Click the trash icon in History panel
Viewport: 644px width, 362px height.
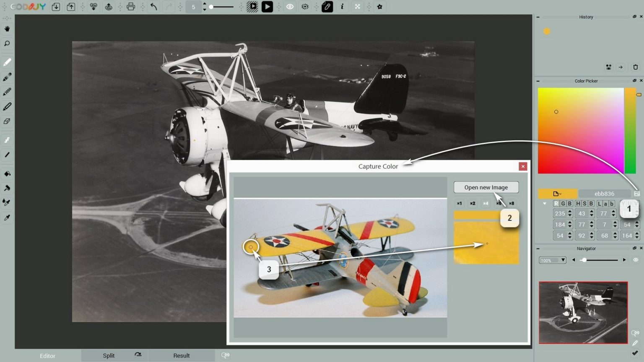tap(635, 67)
